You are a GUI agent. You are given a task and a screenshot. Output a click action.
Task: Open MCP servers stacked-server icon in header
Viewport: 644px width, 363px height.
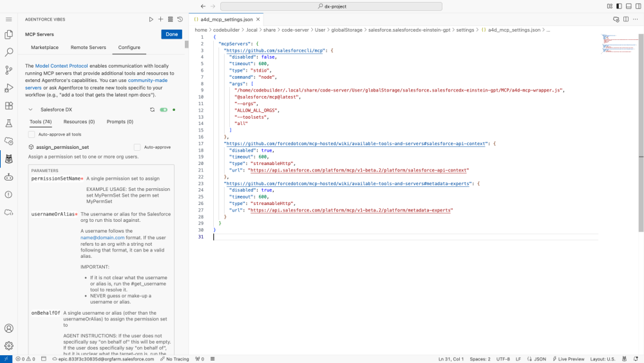coord(171,19)
